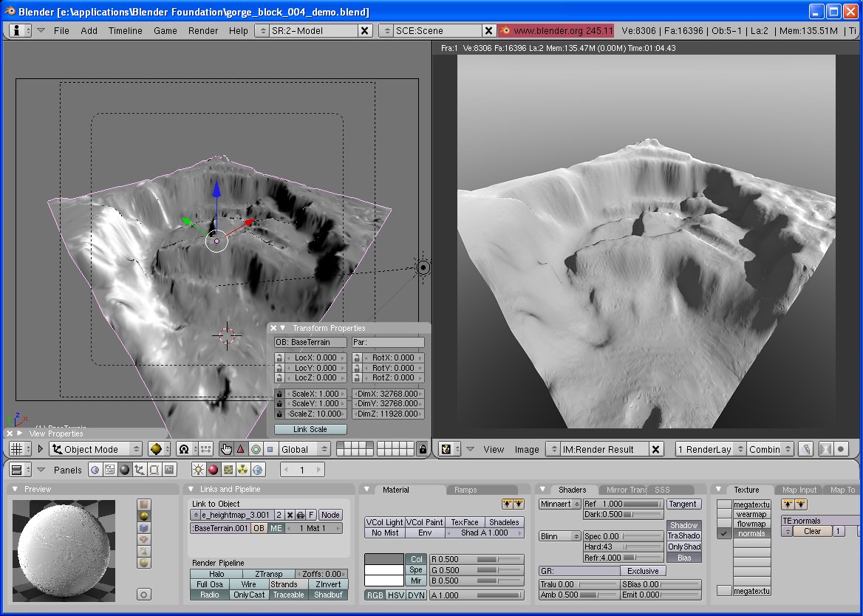Set preview type to sphere
Screen dimensions: 863x616
(x=144, y=516)
